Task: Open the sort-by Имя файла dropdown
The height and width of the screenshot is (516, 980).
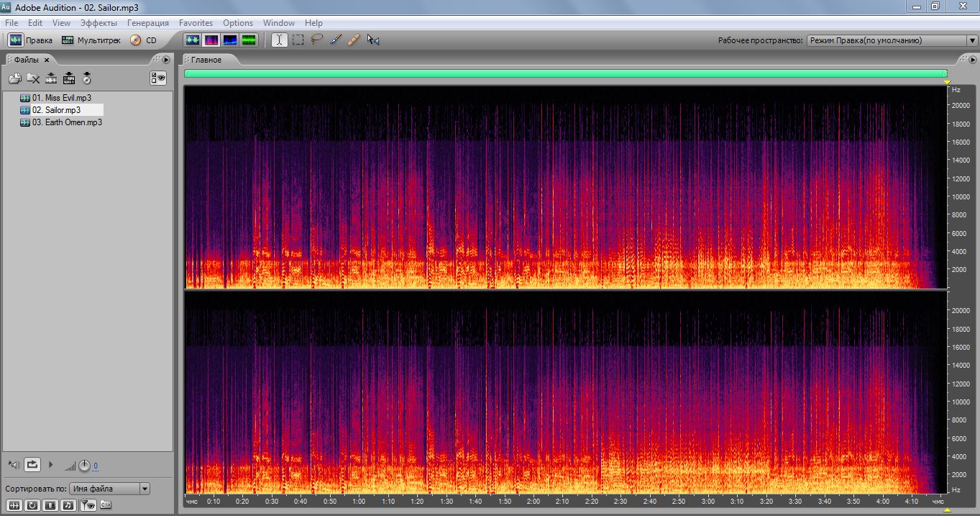Action: coord(110,489)
